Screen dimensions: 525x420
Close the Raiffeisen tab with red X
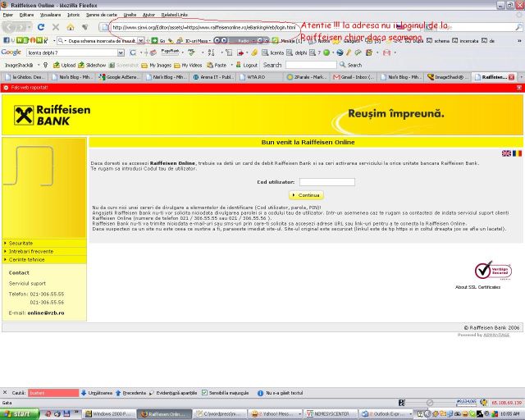point(511,77)
